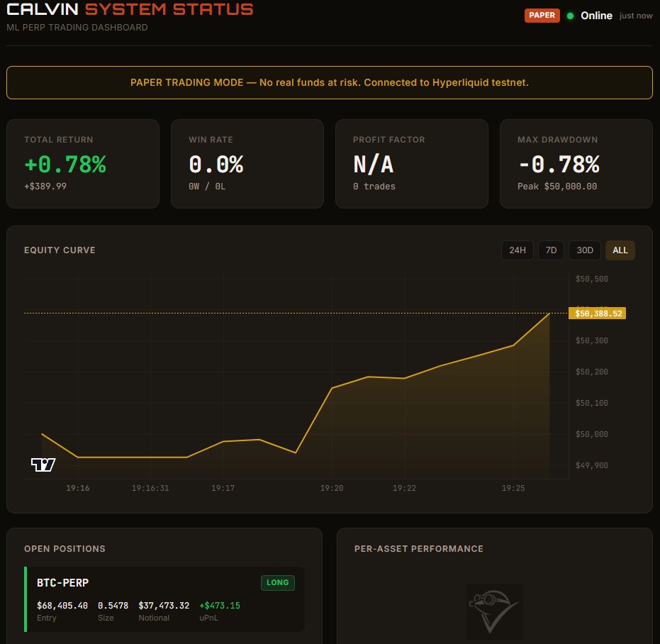660x644 pixels.
Task: Click the +$473.15 uPnL value
Action: click(220, 605)
